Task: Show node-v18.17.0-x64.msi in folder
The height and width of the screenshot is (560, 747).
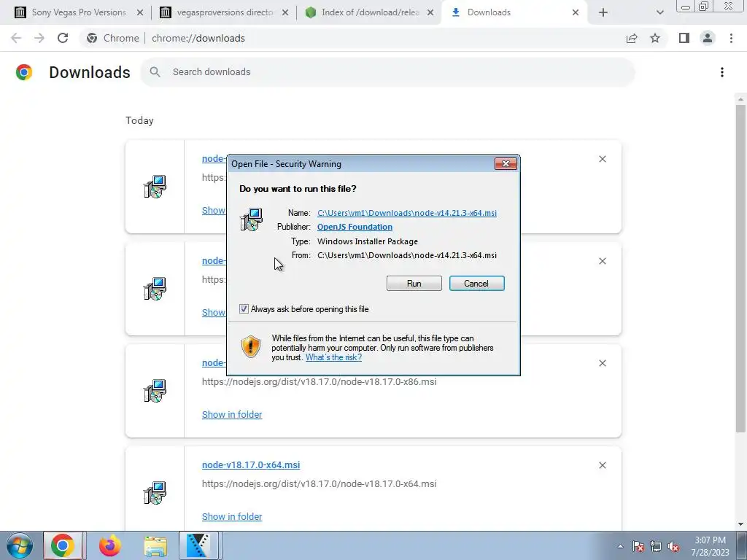Action: (x=232, y=517)
